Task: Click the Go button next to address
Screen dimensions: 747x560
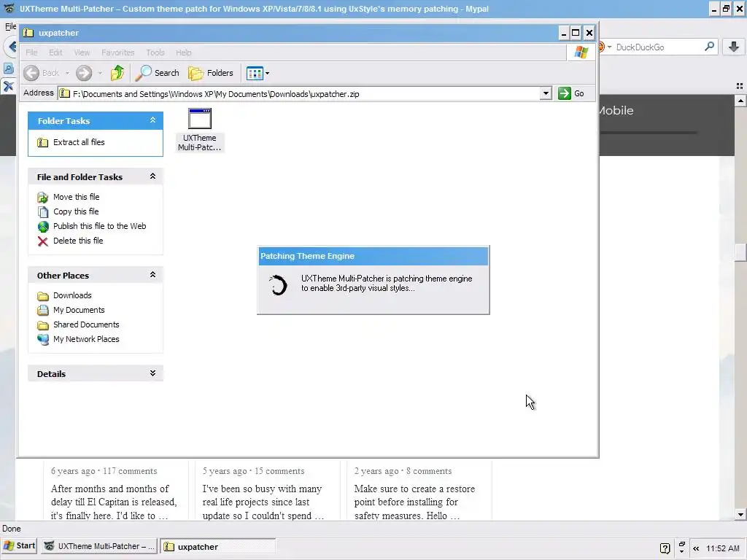Action: pos(571,93)
